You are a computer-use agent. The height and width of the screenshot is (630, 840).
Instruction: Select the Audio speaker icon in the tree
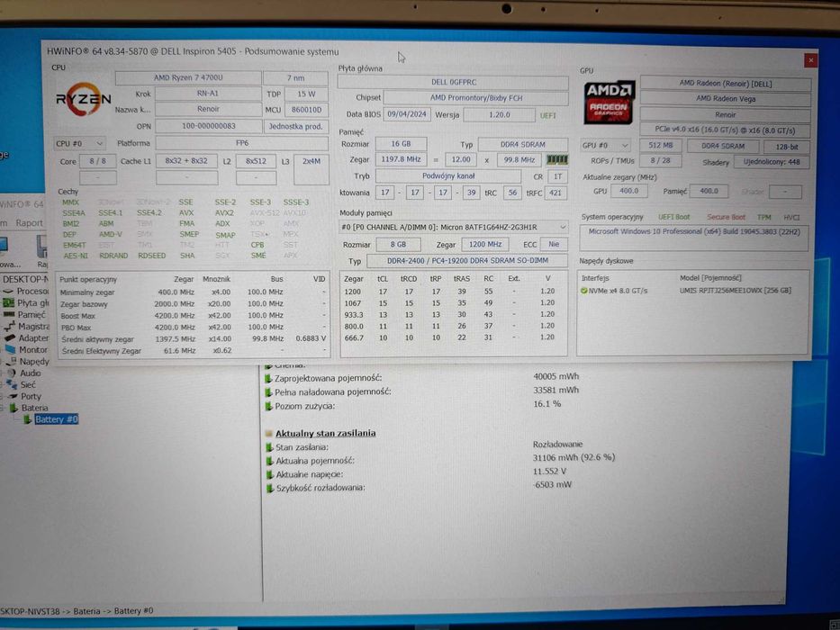pyautogui.click(x=11, y=373)
